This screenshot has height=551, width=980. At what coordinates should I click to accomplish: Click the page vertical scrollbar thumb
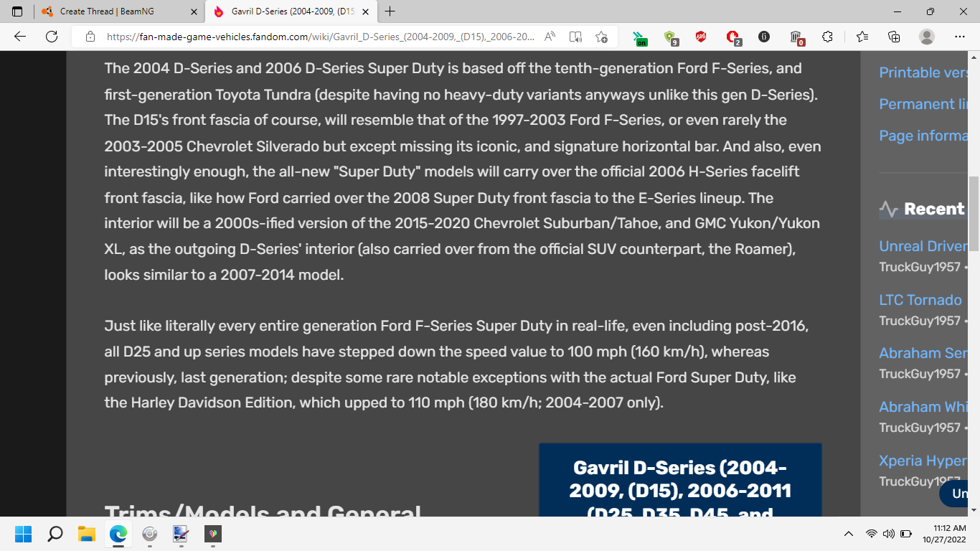pos(974,213)
